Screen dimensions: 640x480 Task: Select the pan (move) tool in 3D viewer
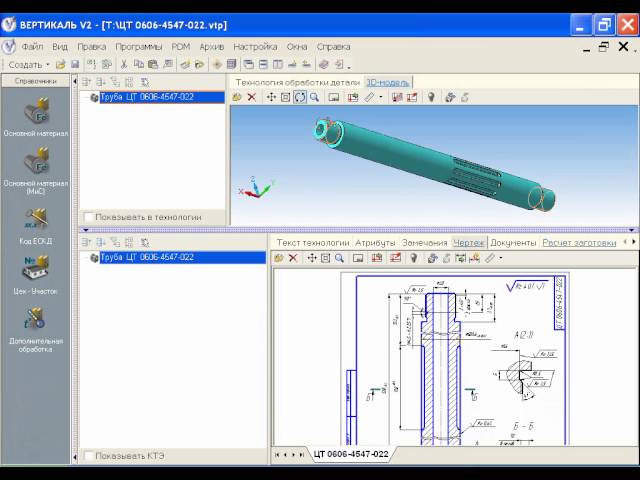click(x=271, y=97)
